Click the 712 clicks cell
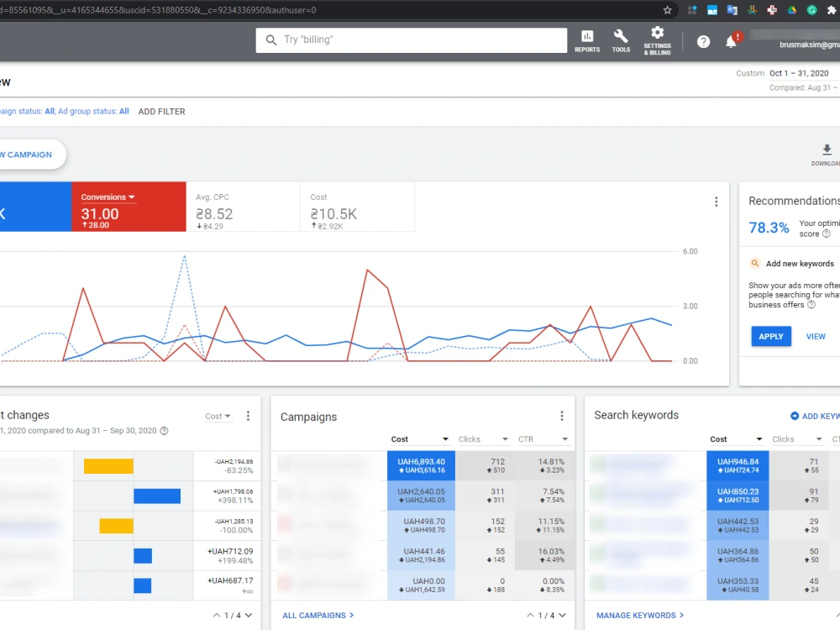 (485, 465)
